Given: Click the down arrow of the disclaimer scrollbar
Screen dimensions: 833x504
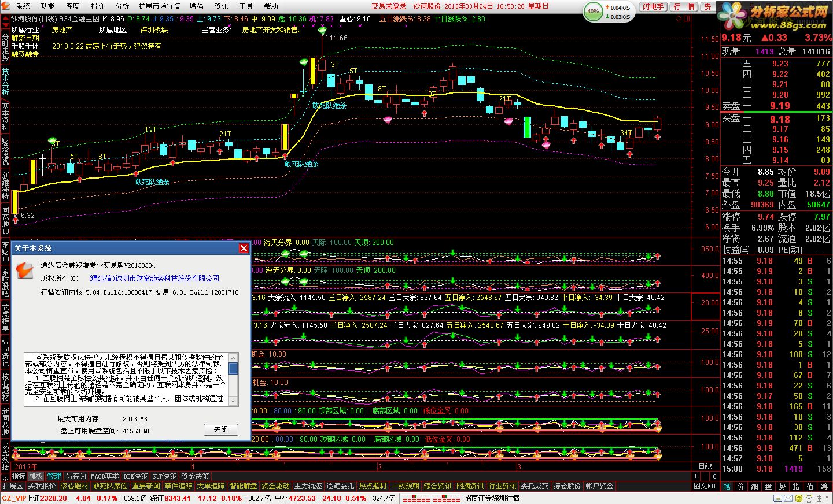Looking at the screenshot, I should tap(233, 401).
